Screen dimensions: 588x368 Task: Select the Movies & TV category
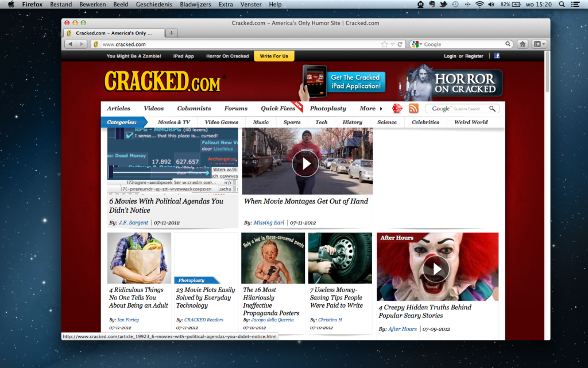(x=174, y=122)
